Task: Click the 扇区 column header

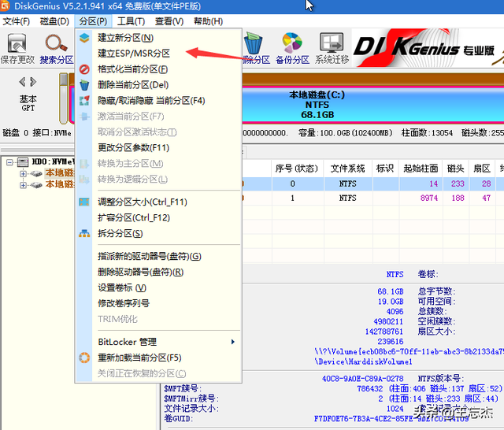Action: pos(481,169)
